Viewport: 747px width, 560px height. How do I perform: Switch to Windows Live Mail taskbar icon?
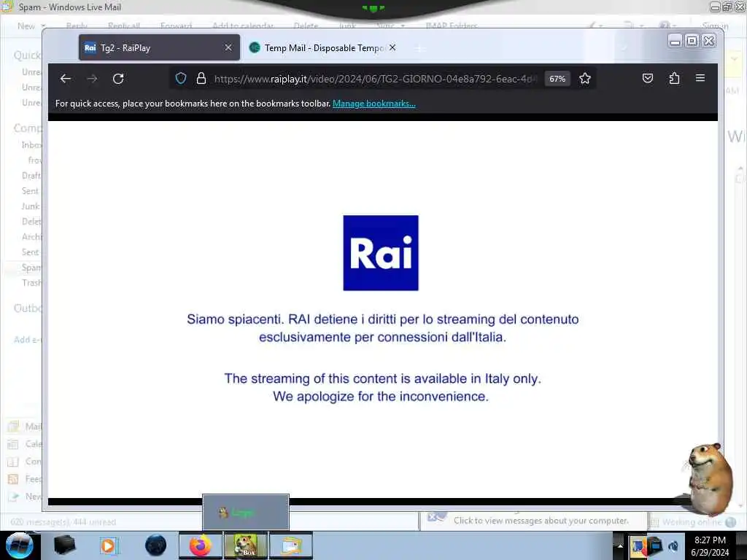pyautogui.click(x=291, y=545)
